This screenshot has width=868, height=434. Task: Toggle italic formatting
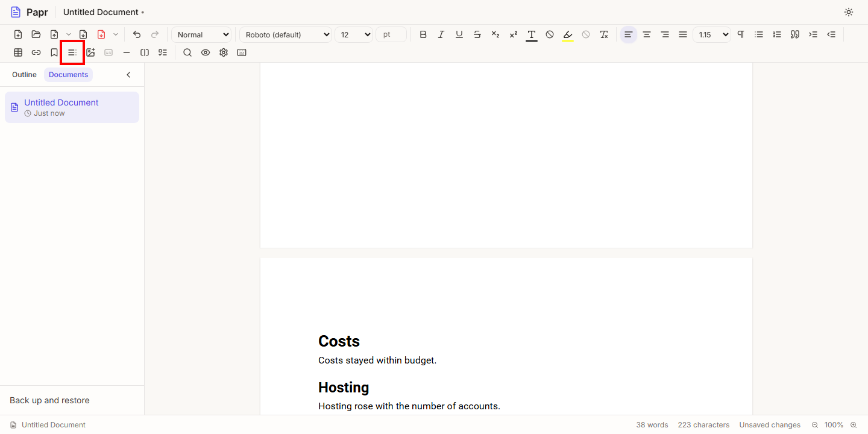coord(441,34)
